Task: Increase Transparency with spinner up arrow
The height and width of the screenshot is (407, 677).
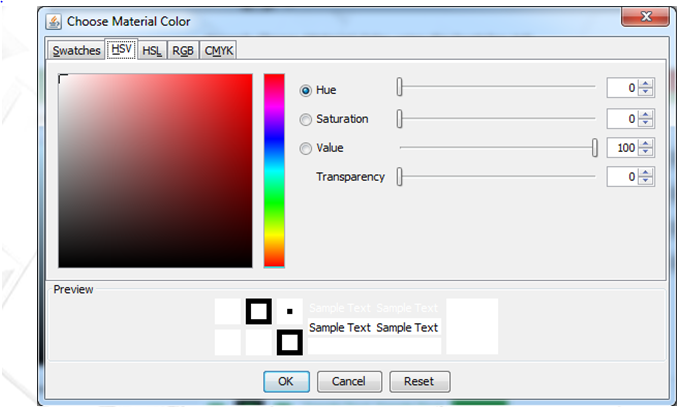Action: coord(645,172)
